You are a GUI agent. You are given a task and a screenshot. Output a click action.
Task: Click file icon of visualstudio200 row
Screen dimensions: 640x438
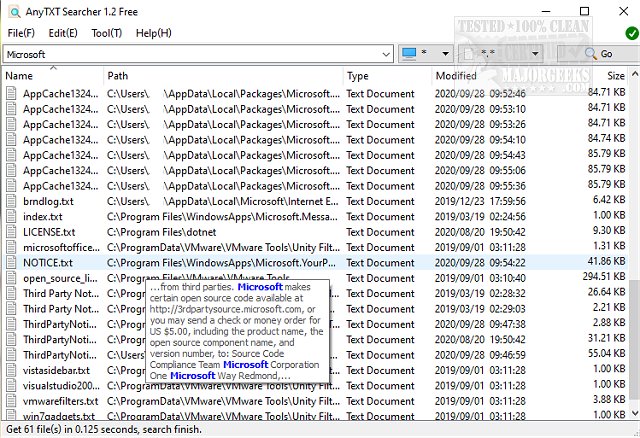[11, 385]
